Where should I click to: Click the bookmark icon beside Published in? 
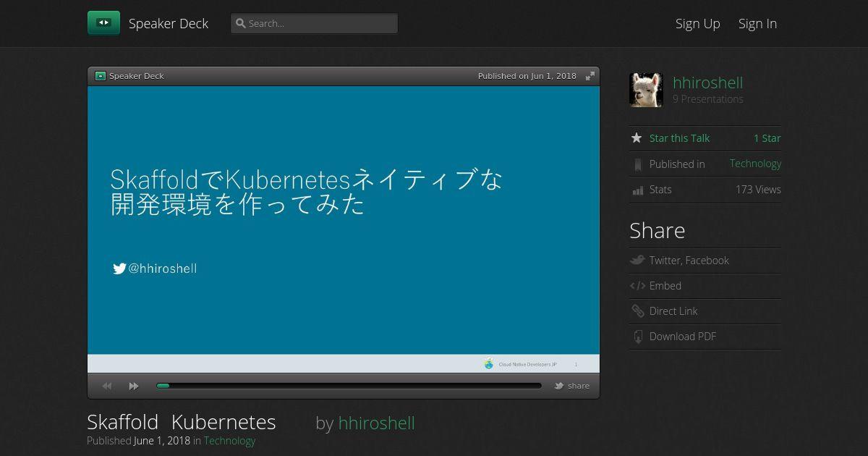tap(637, 164)
